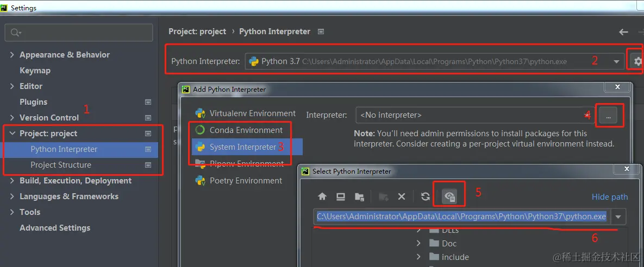The image size is (644, 267).
Task: Expand the Appearance & Behavior section
Action: pos(12,55)
